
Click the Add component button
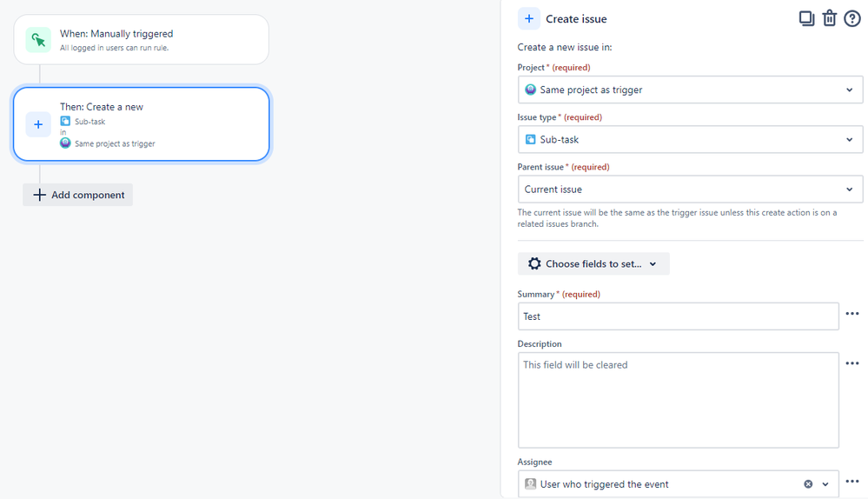pyautogui.click(x=78, y=195)
